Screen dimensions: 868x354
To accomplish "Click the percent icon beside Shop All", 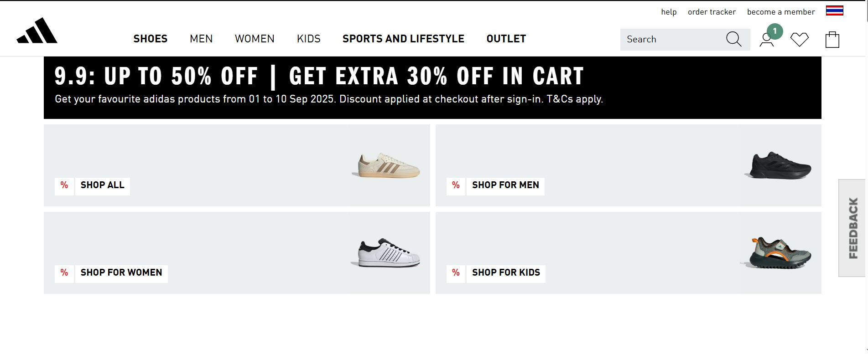I will 64,185.
